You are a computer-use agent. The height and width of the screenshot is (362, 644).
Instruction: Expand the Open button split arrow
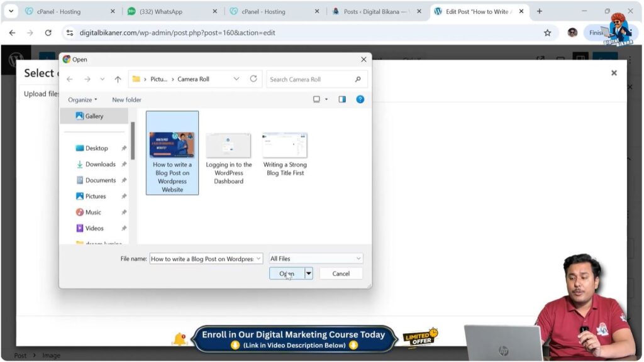click(x=308, y=273)
